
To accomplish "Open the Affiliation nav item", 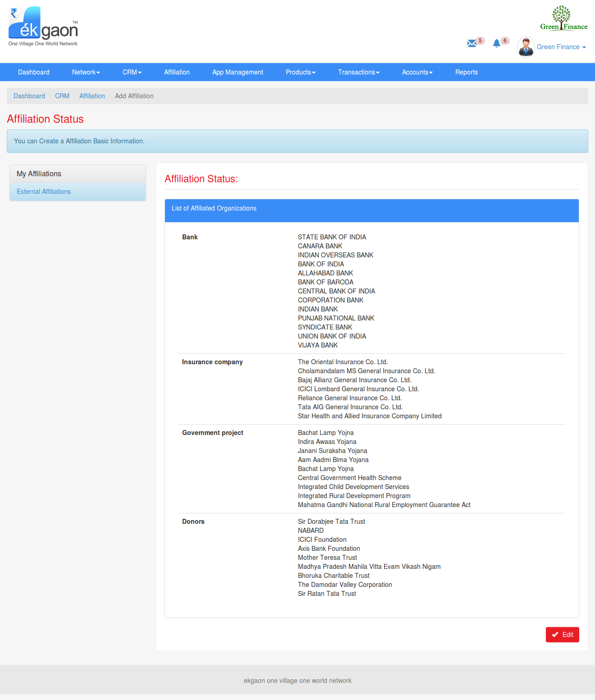I will (x=177, y=72).
